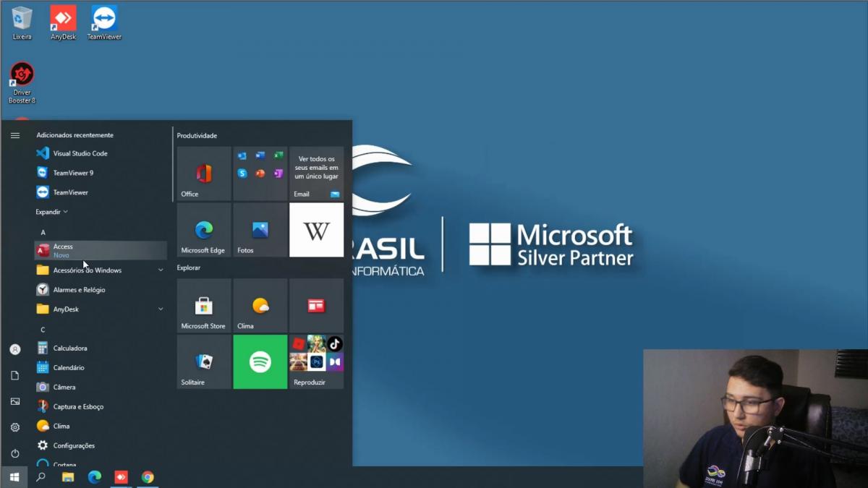Open Visual Studio Code from recently added
Screen dimensions: 868x488
[101, 153]
